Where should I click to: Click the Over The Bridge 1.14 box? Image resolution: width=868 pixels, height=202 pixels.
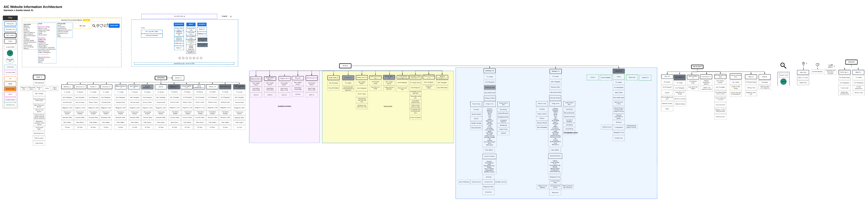[239, 87]
